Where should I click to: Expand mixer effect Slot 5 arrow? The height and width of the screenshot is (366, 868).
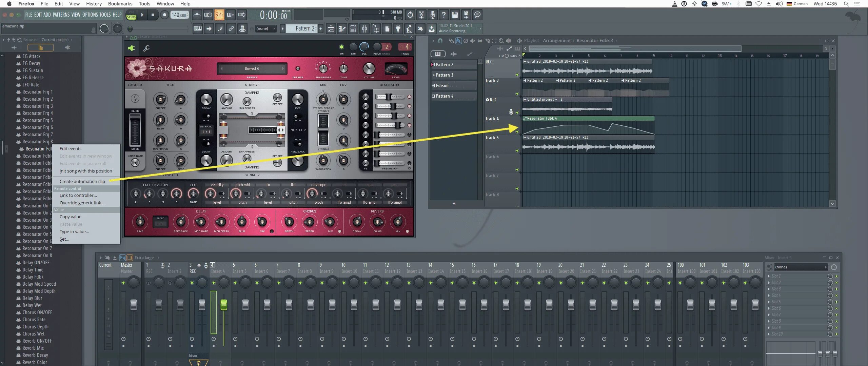(769, 302)
